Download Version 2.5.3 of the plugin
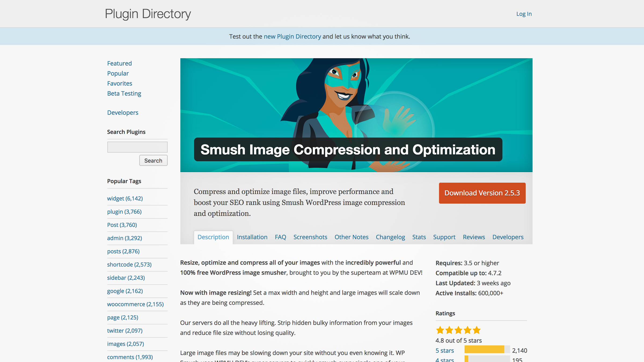Screen dimensions: 644x362 [x=482, y=193]
